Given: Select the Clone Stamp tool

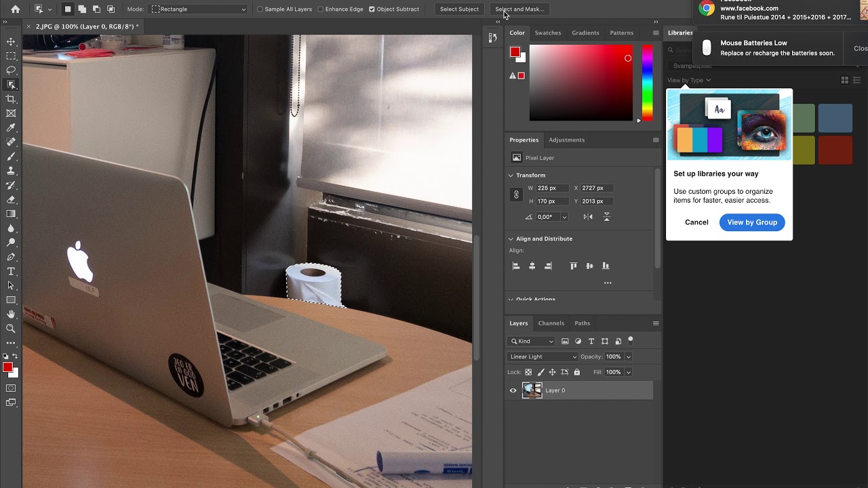Looking at the screenshot, I should [11, 171].
